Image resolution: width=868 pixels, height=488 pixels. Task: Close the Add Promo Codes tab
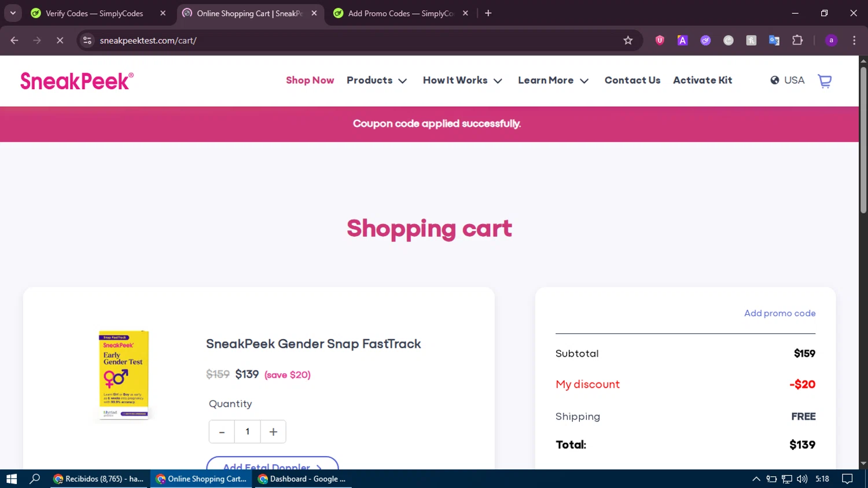click(465, 13)
